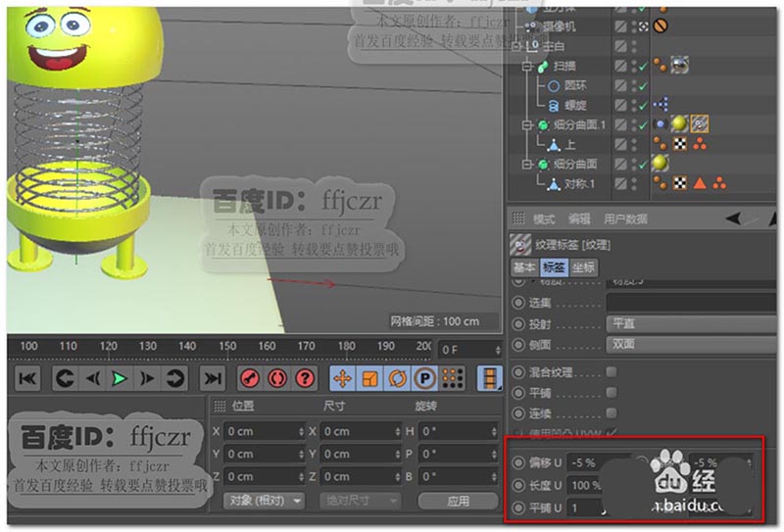Select the yellow material tag on 细分曲面
This screenshot has height=532, width=784.
click(660, 163)
